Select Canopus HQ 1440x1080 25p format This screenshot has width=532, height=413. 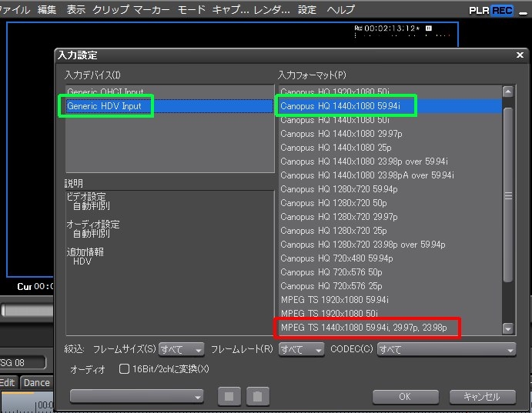[x=390, y=148]
